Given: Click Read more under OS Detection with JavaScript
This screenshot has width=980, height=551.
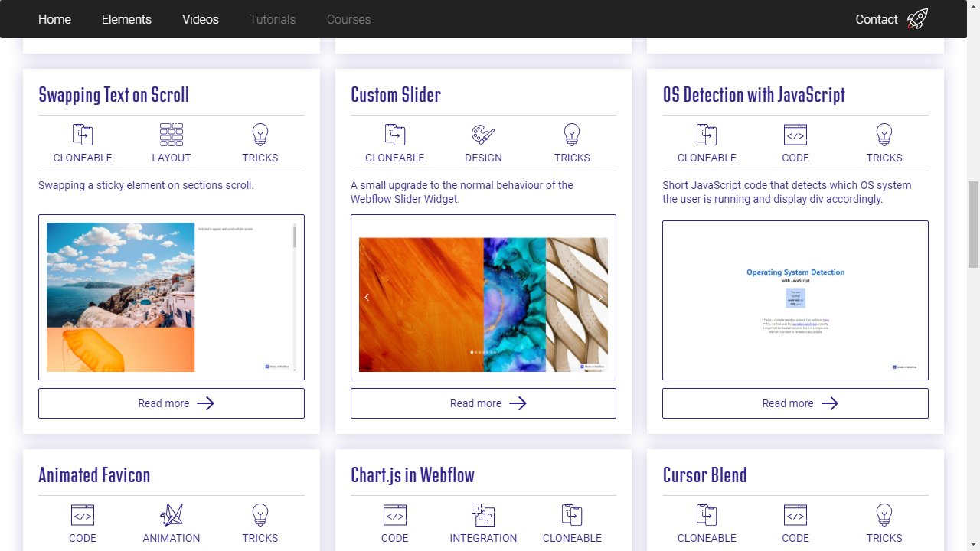Looking at the screenshot, I should pos(795,403).
